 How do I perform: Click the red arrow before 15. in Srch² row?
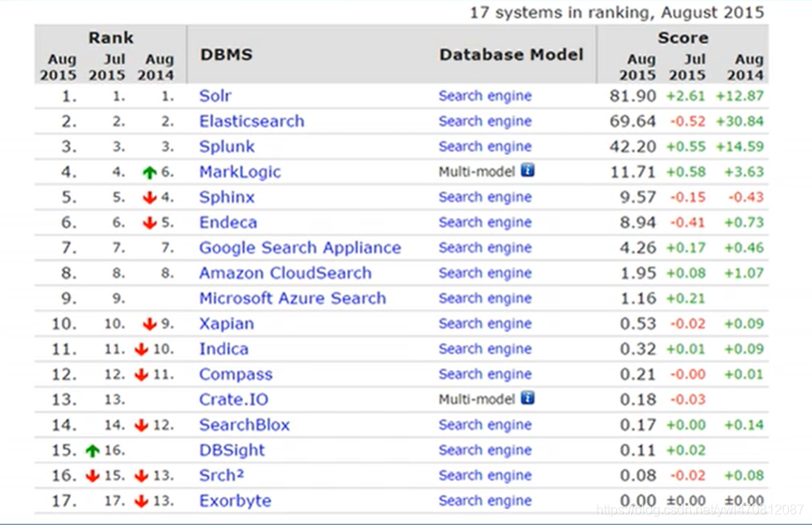click(x=93, y=476)
